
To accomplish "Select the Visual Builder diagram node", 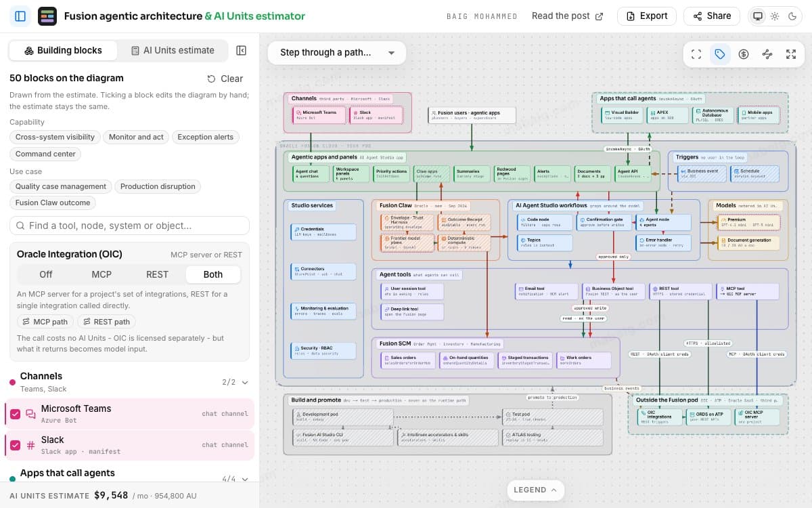I will click(621, 115).
